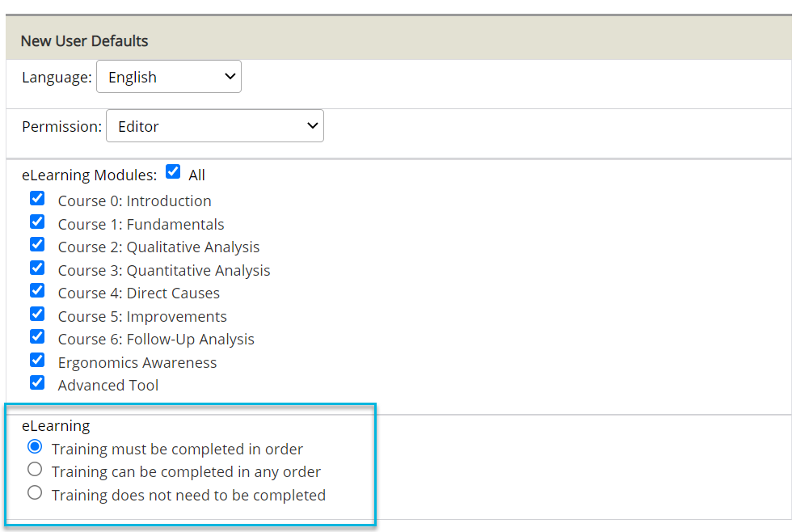The height and width of the screenshot is (532, 801).
Task: Toggle the Course 4: Direct Causes checkbox
Action: point(37,290)
